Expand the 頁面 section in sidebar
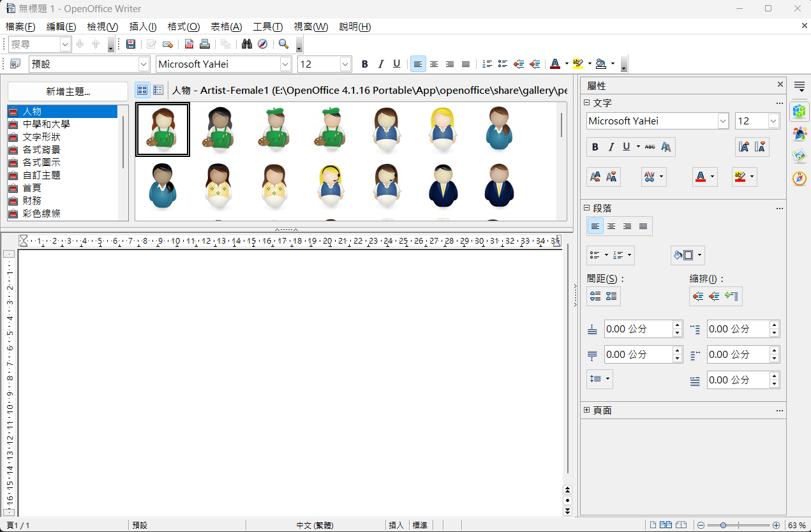Screen dimensions: 811x532 (x=587, y=410)
